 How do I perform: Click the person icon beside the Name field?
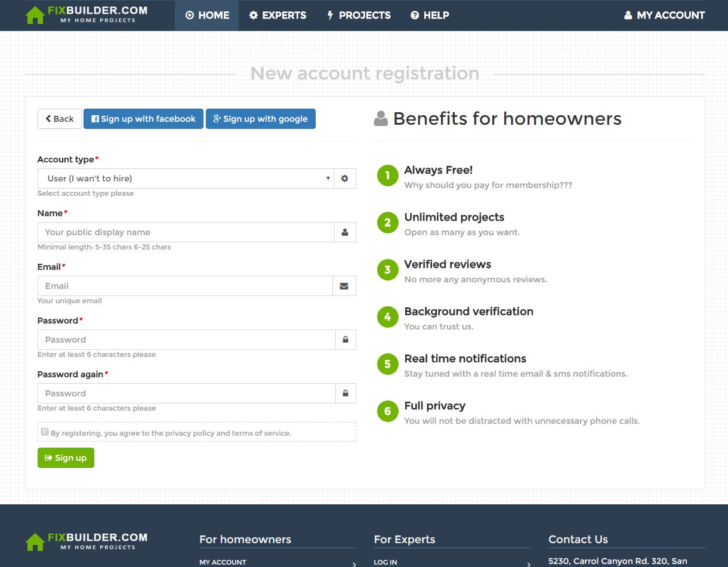click(x=345, y=232)
